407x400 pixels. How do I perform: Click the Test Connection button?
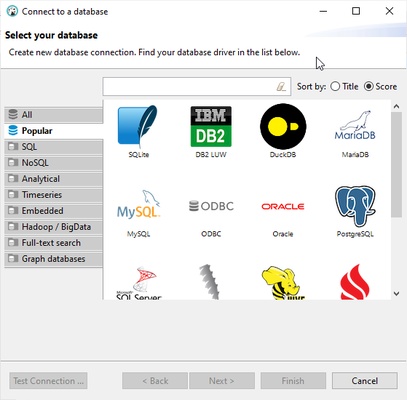pos(48,381)
